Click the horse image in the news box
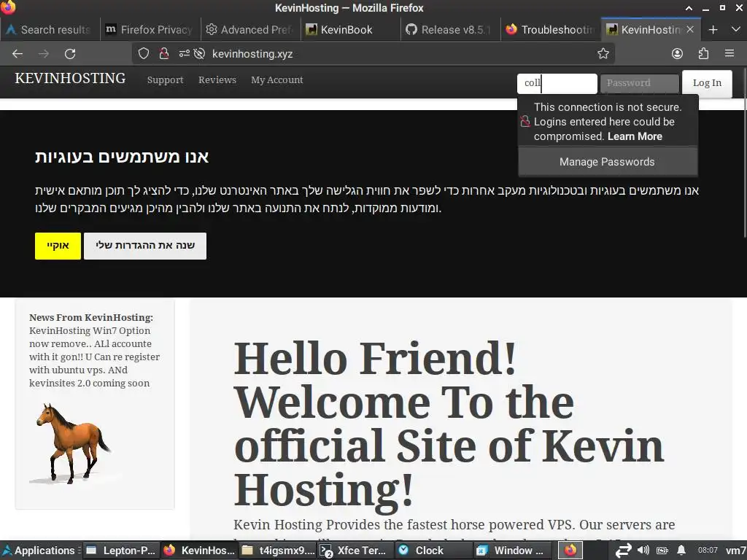The width and height of the screenshot is (747, 560). [x=72, y=444]
